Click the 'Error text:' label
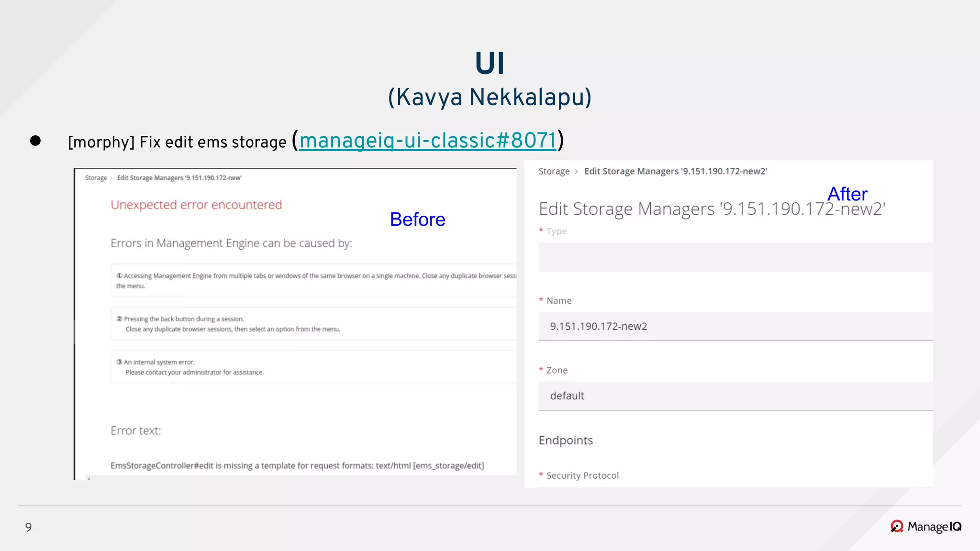Viewport: 980px width, 551px height. pos(136,430)
